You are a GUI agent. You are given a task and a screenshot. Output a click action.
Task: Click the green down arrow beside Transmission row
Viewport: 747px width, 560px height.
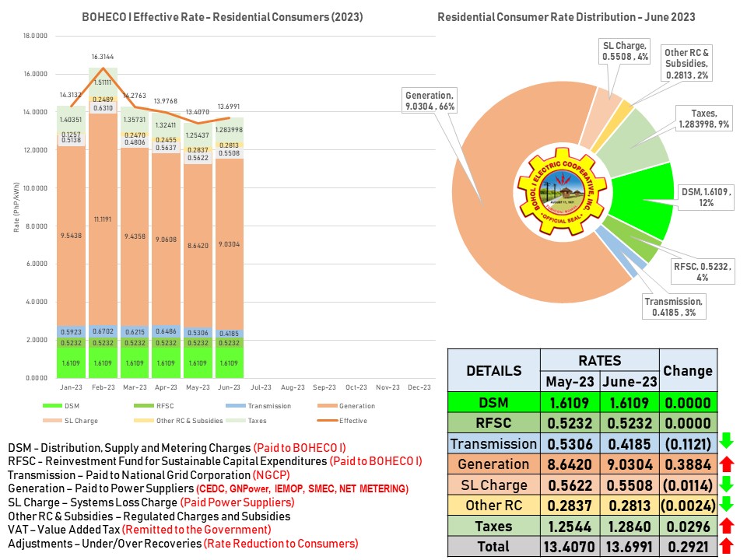click(x=727, y=443)
